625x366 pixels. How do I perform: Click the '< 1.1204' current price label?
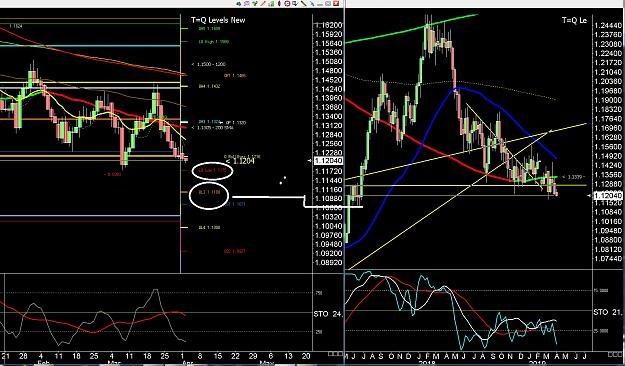pyautogui.click(x=240, y=161)
